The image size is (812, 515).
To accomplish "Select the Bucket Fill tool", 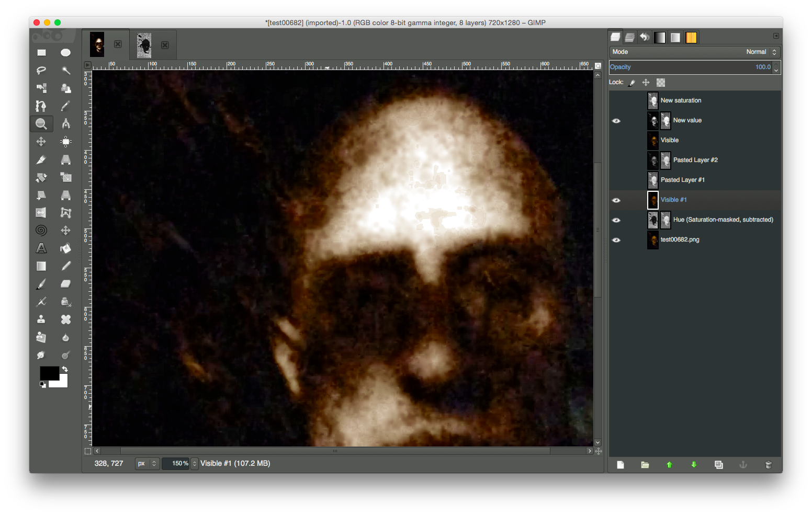I will [65, 248].
